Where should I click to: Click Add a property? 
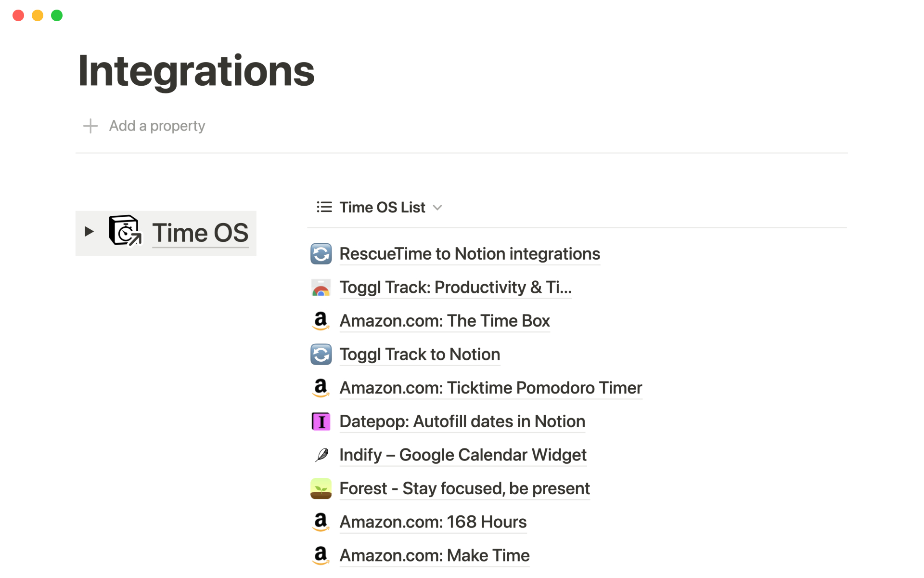157,126
